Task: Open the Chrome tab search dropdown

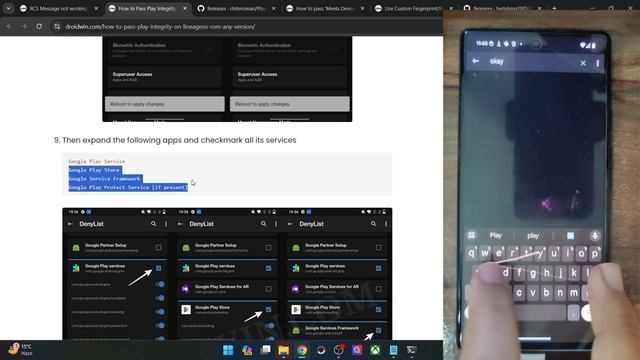Action: (x=8, y=8)
